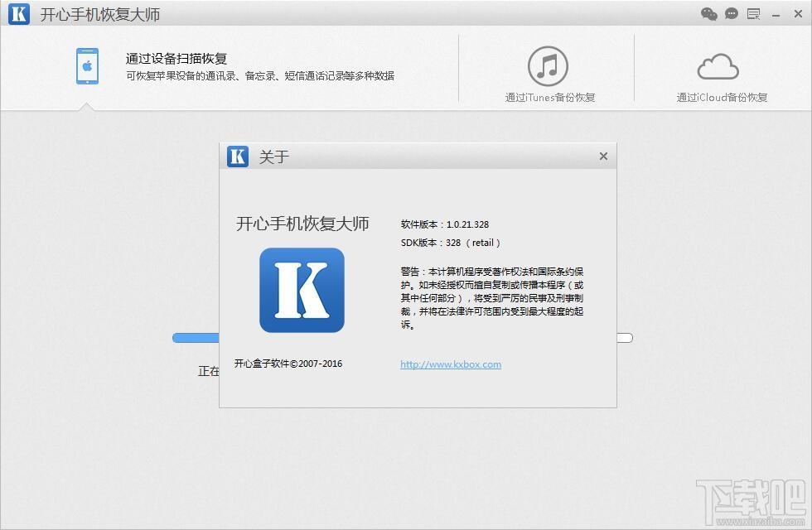Open the chat bubble feedback icon

pyautogui.click(x=731, y=14)
